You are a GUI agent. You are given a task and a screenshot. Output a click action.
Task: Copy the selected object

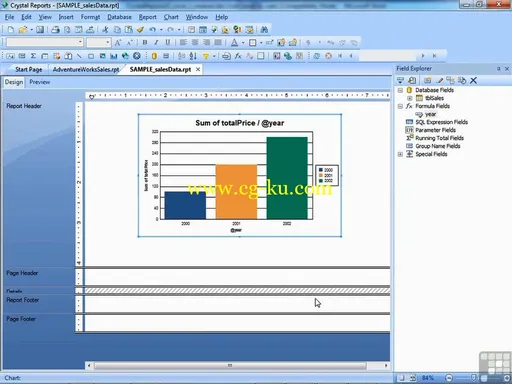click(117, 30)
